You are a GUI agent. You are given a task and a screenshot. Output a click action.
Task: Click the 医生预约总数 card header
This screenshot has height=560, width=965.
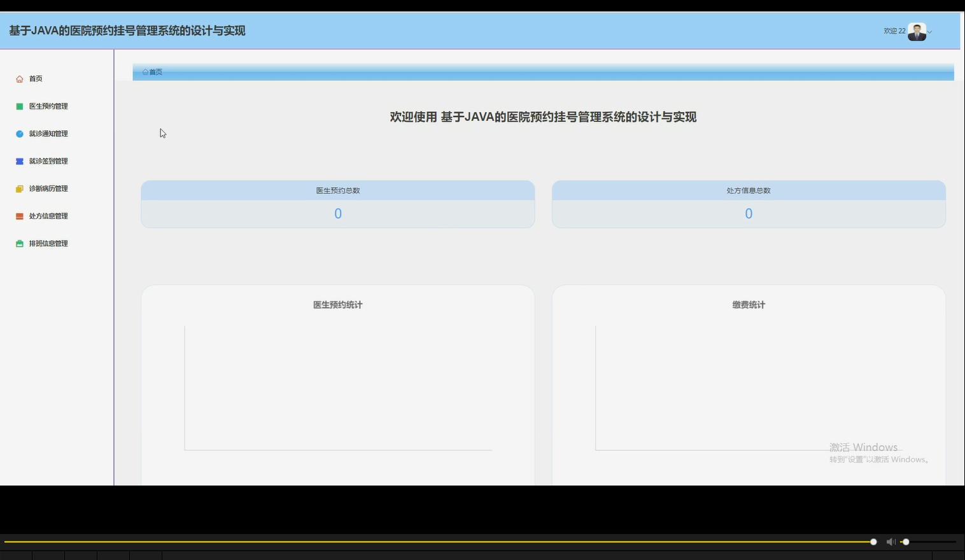click(338, 190)
